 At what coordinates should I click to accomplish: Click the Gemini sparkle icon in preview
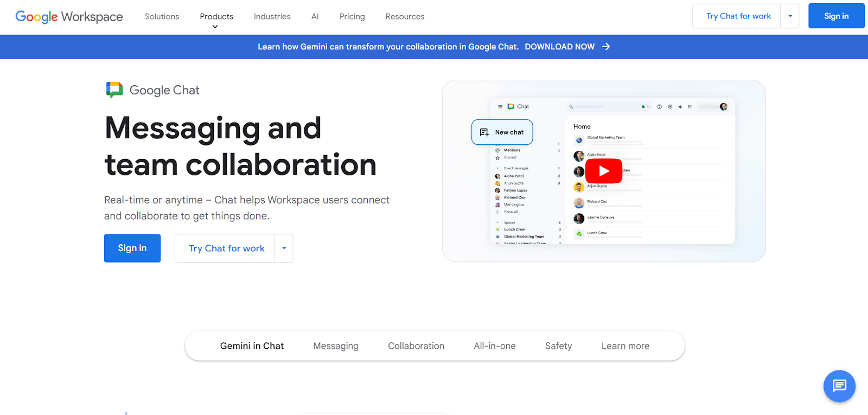(680, 107)
